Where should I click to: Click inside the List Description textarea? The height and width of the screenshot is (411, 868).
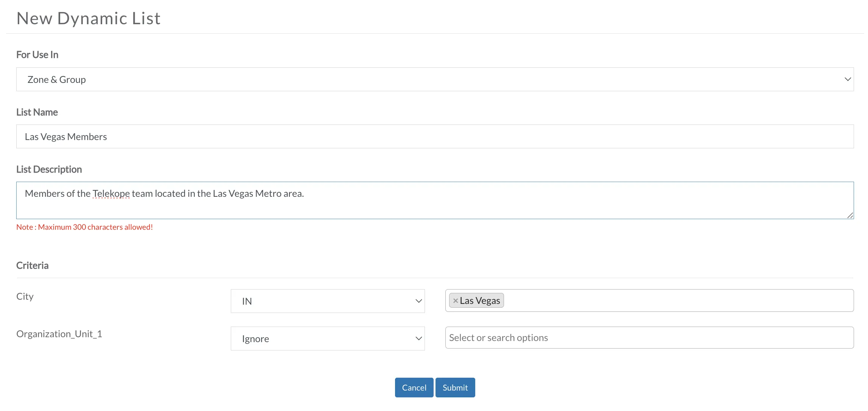point(435,200)
